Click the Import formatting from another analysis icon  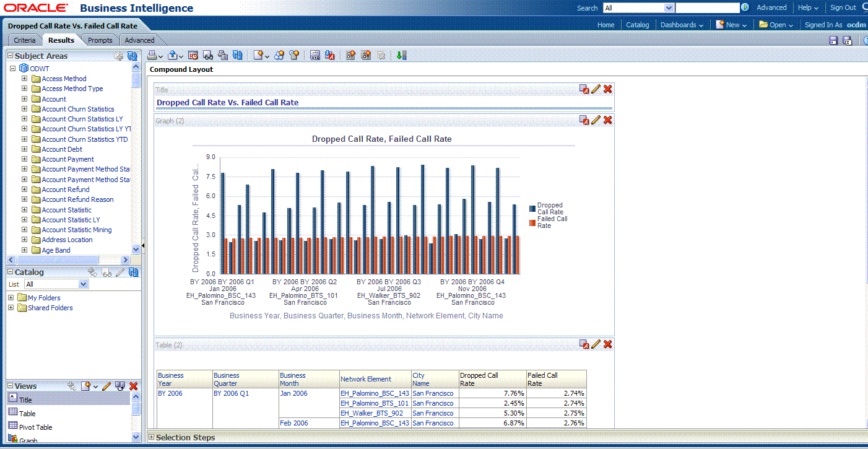pos(329,55)
